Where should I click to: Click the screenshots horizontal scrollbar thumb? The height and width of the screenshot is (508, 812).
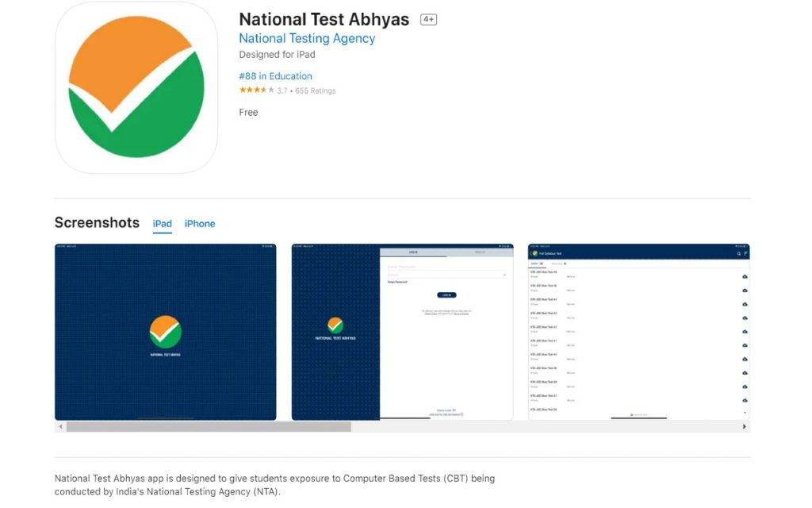click(x=208, y=427)
